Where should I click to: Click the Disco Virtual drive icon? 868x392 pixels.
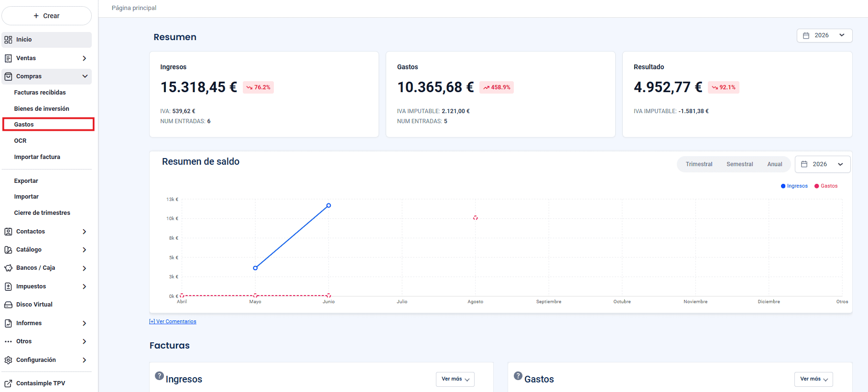pos(8,305)
